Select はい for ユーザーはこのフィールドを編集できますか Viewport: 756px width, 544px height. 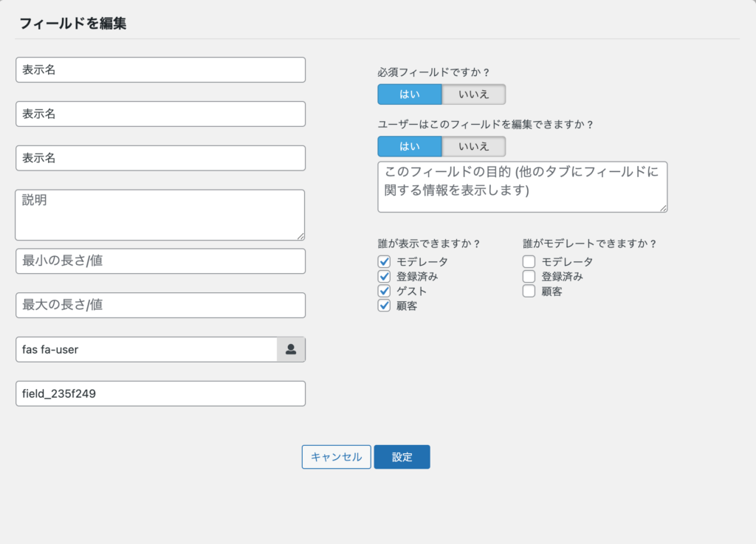pos(409,146)
